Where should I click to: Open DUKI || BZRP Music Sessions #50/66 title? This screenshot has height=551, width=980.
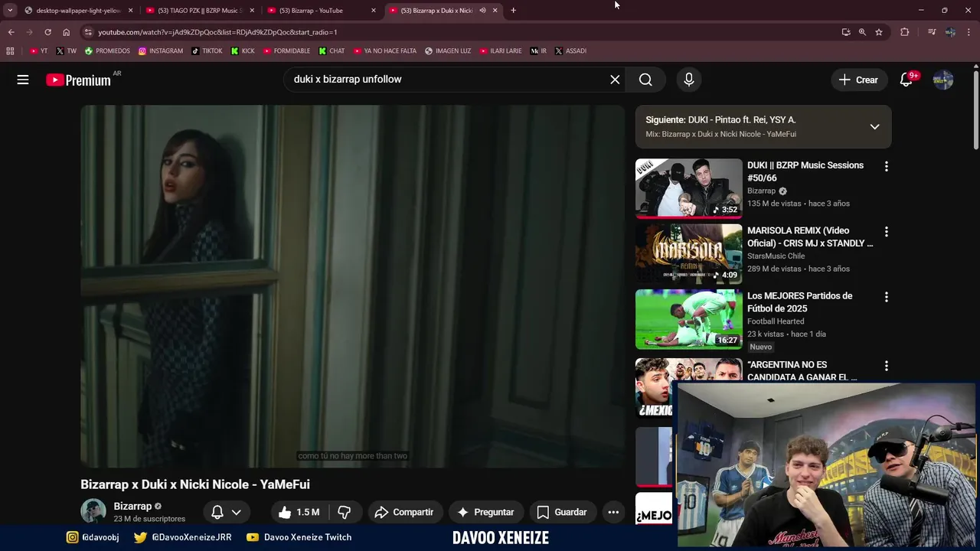click(805, 171)
